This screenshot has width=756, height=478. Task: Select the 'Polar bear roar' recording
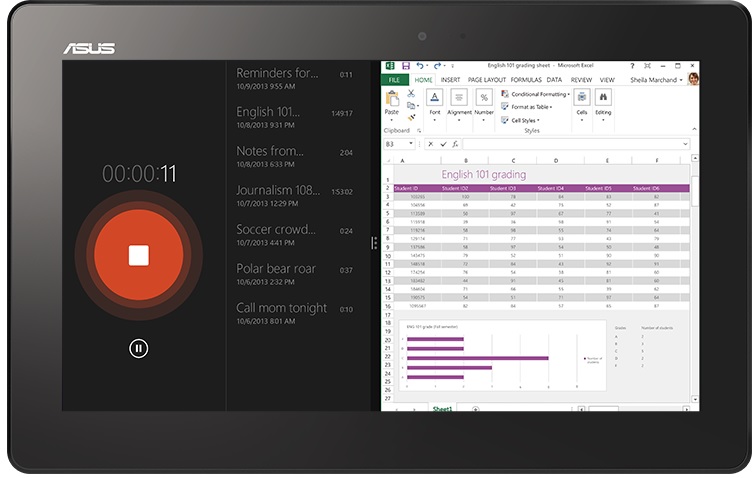pyautogui.click(x=295, y=274)
